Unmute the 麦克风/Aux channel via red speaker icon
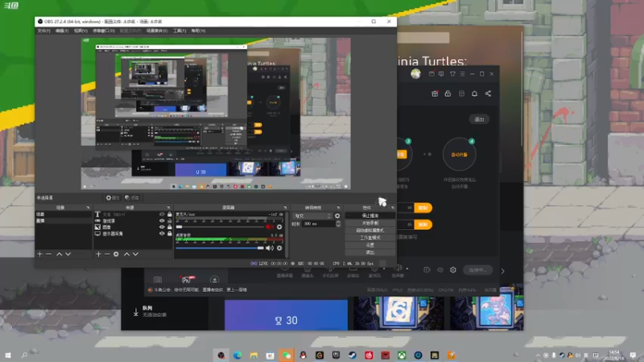Screen dimensions: 644x362 (270, 227)
